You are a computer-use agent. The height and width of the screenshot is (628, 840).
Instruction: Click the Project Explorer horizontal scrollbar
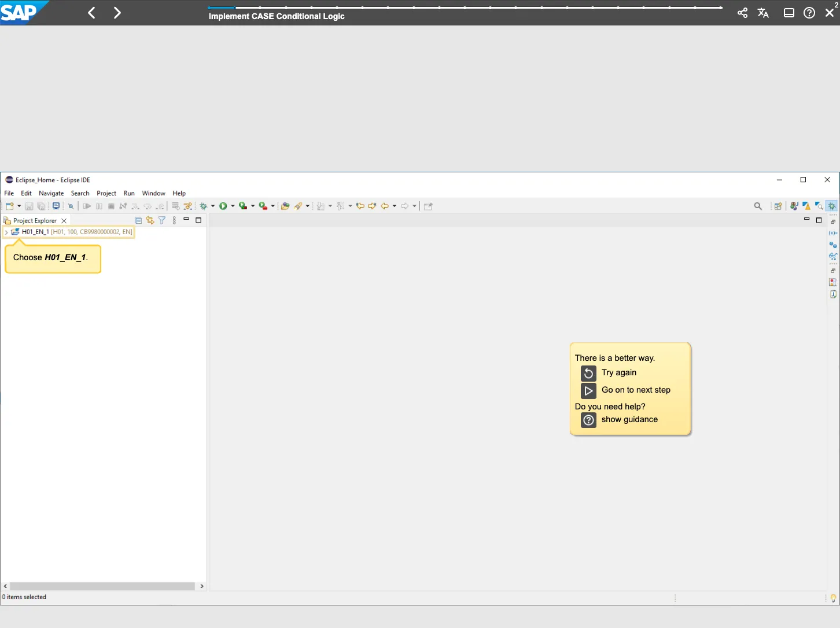102,586
